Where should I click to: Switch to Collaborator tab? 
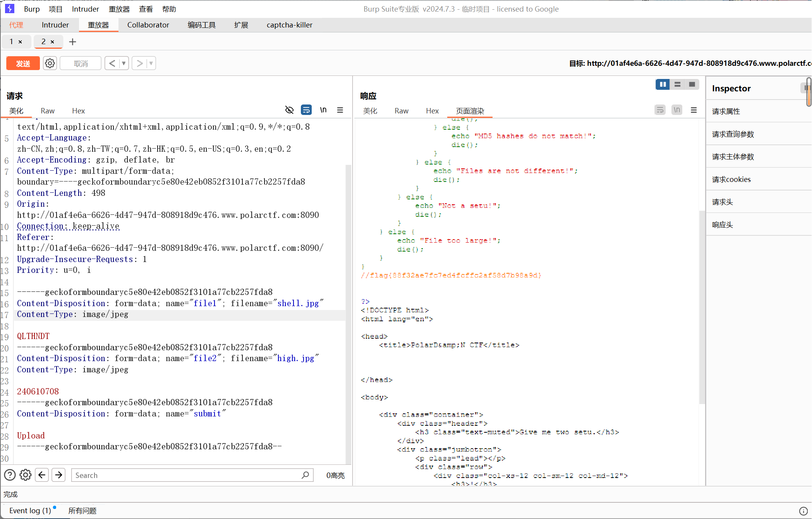pyautogui.click(x=148, y=25)
